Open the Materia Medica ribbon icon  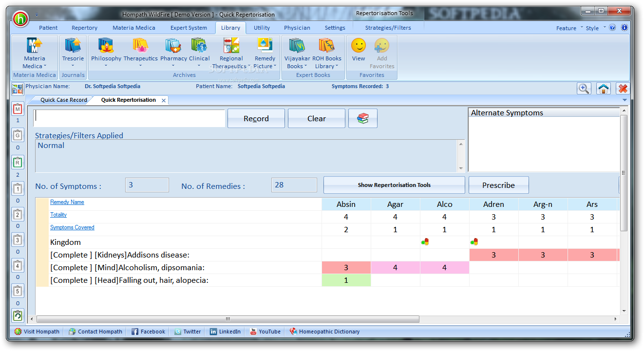point(34,46)
